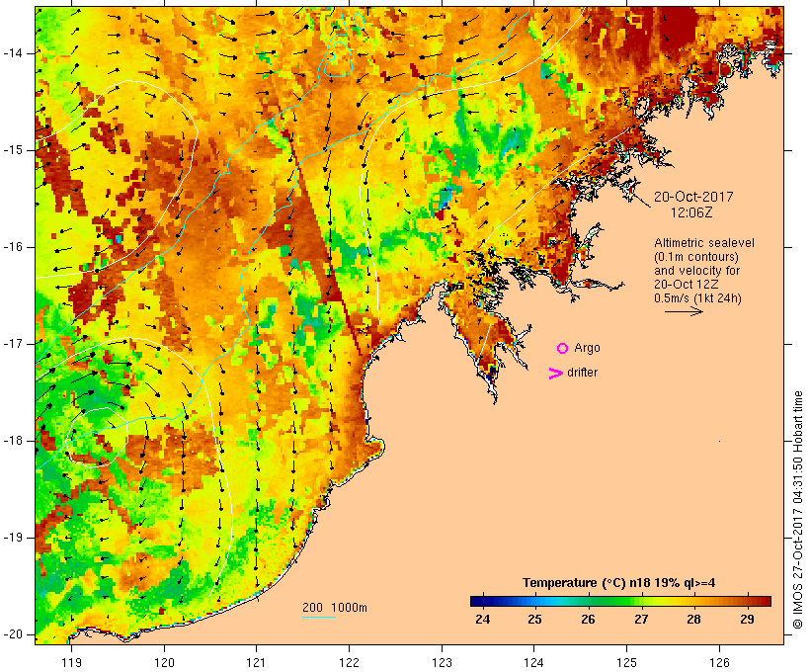The height and width of the screenshot is (672, 810).
Task: Click the 'Altimetric sealevel' caption line
Action: click(x=704, y=243)
